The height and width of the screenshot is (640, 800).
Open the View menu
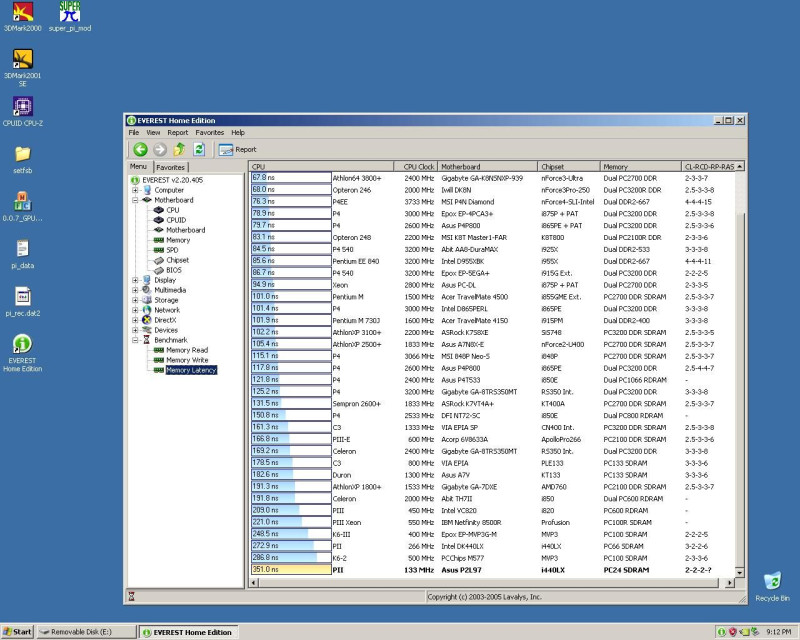(153, 133)
